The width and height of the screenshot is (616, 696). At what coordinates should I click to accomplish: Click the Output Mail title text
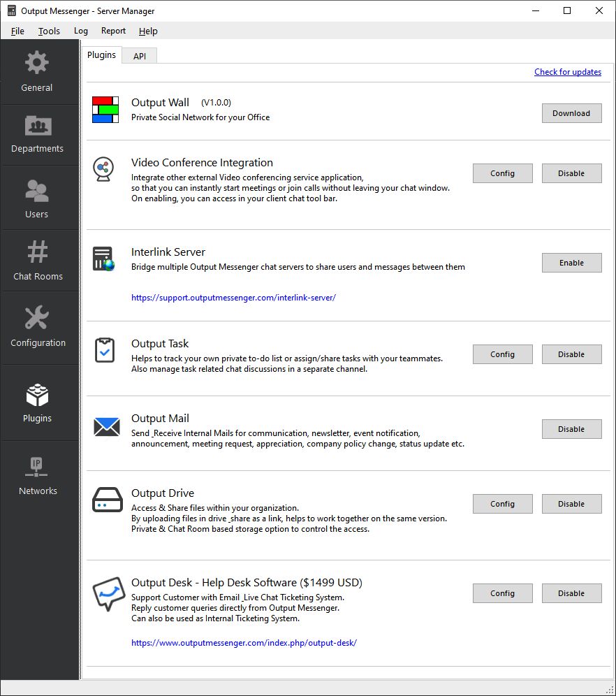tap(160, 419)
